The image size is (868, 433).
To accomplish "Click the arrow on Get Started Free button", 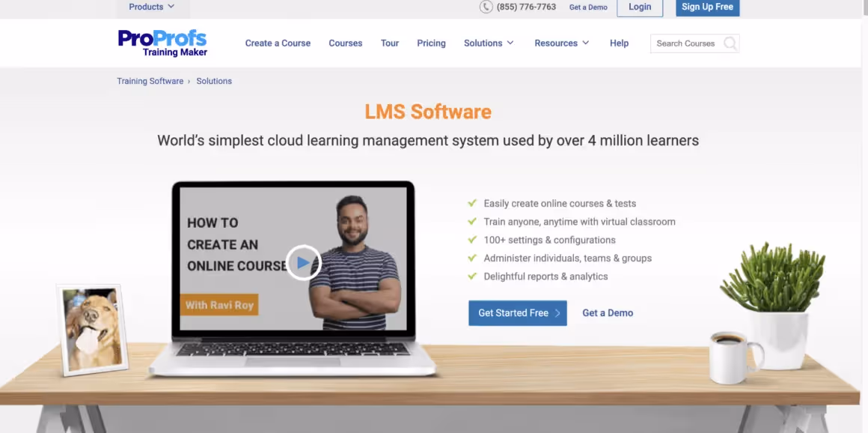I will tap(557, 313).
